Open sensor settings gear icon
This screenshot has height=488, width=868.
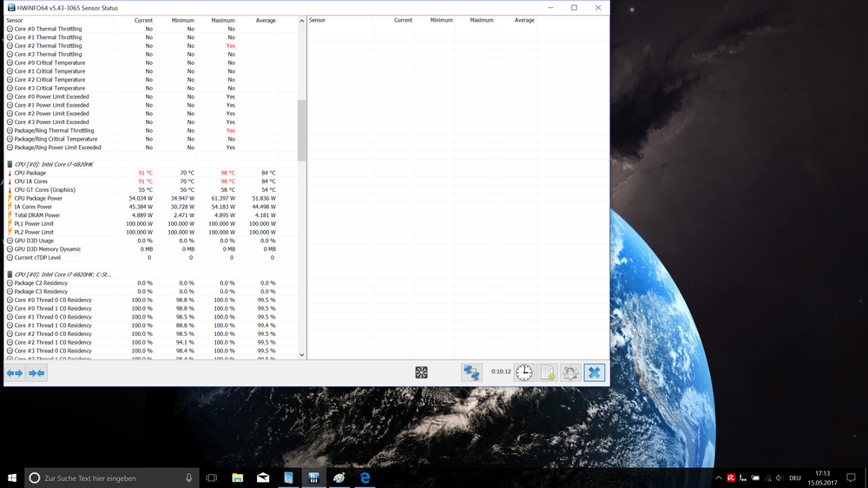[x=570, y=373]
